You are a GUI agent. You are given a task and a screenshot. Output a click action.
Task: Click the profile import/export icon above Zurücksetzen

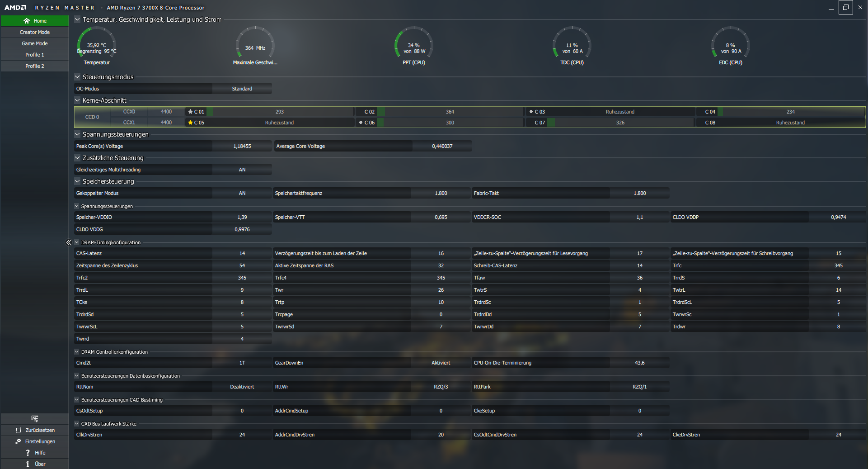tap(35, 419)
